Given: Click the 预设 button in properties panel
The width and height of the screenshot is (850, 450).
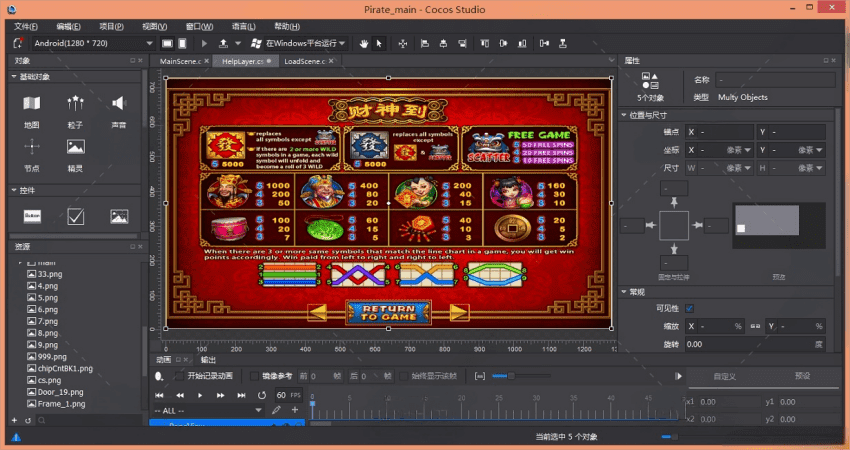Looking at the screenshot, I should pos(802,376).
